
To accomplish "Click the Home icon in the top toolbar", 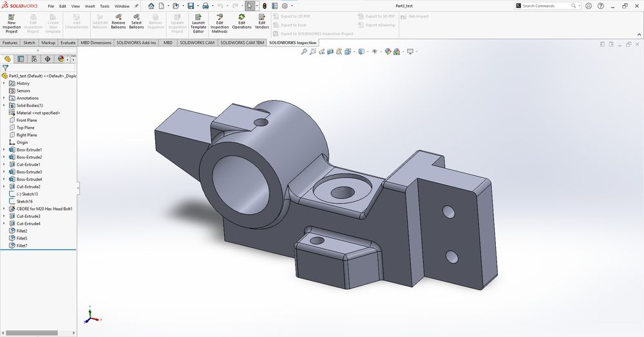I will pyautogui.click(x=151, y=6).
